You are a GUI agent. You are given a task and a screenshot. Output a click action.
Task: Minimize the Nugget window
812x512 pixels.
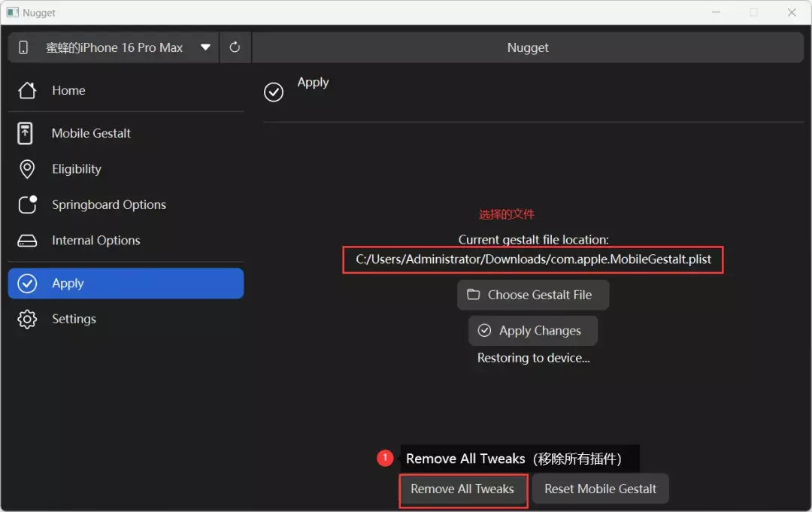click(716, 13)
